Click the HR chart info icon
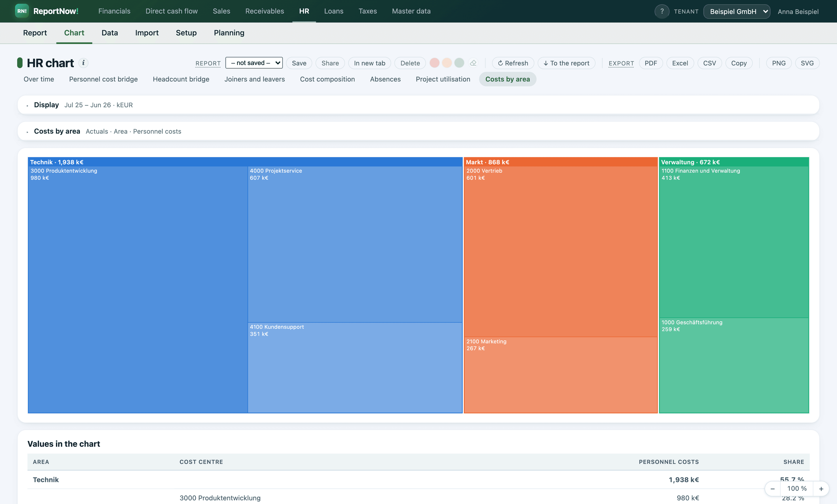Viewport: 837px width, 504px height. pyautogui.click(x=83, y=63)
